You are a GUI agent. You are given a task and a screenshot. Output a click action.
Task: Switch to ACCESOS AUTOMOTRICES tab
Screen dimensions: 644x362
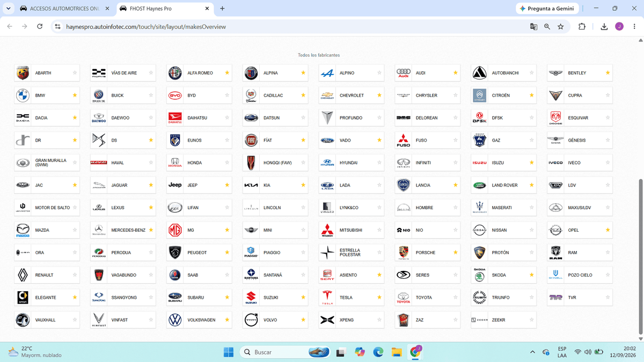(x=65, y=9)
